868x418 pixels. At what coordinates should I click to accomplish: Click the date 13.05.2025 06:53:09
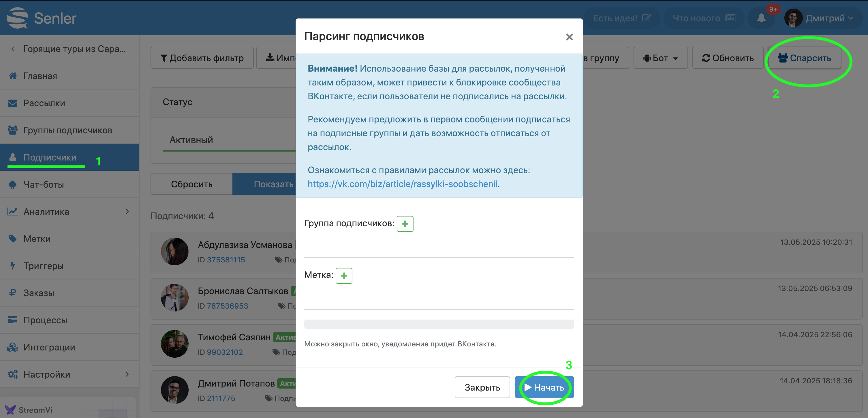[815, 288]
